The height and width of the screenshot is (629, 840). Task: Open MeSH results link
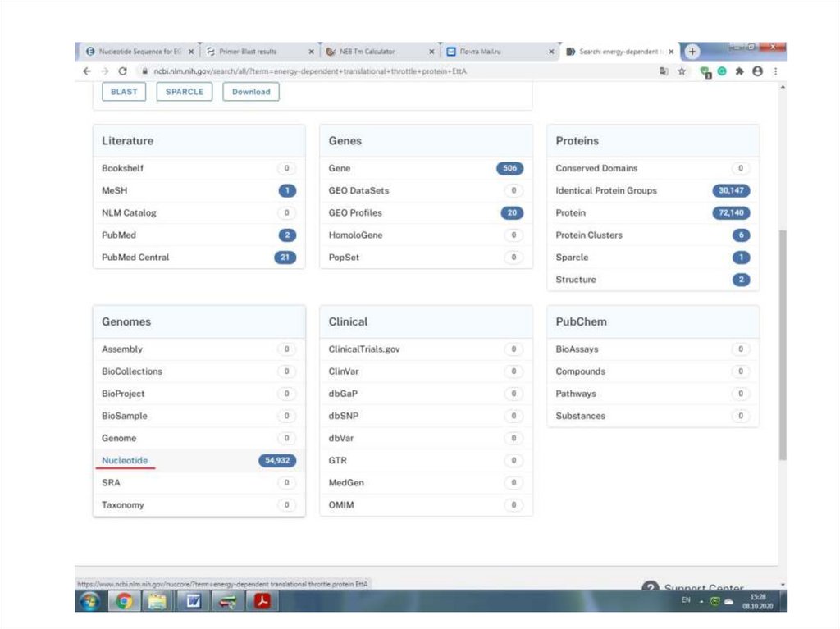pos(115,190)
